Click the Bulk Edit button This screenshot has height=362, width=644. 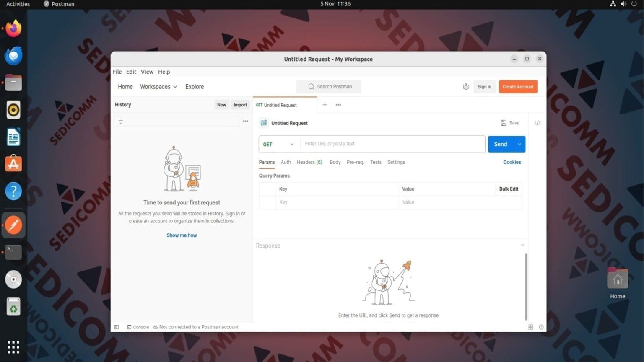tap(509, 189)
